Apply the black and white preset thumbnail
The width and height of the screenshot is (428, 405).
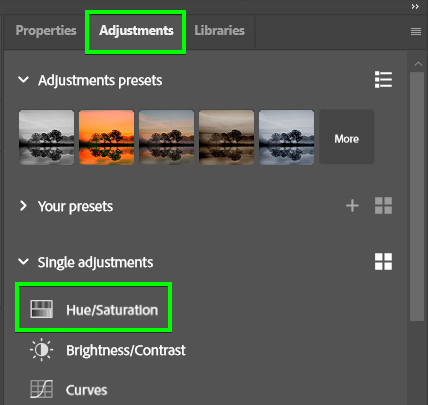pos(47,137)
